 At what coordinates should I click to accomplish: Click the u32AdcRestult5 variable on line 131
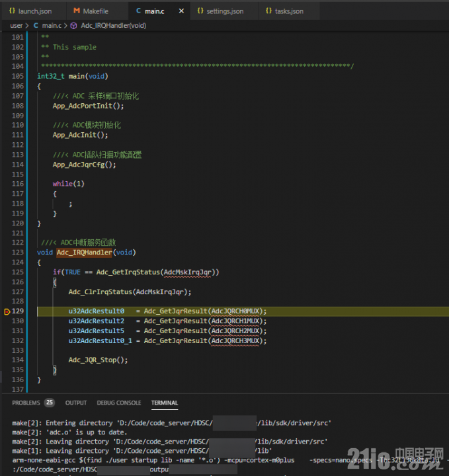coord(97,331)
